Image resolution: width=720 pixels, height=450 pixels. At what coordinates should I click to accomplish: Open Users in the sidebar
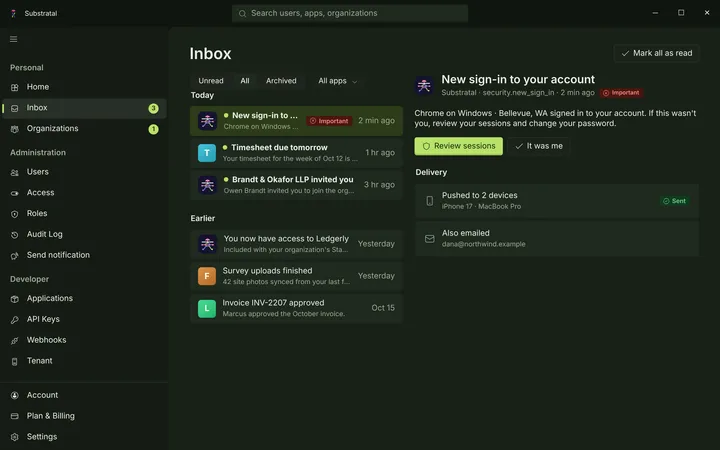coord(84,172)
